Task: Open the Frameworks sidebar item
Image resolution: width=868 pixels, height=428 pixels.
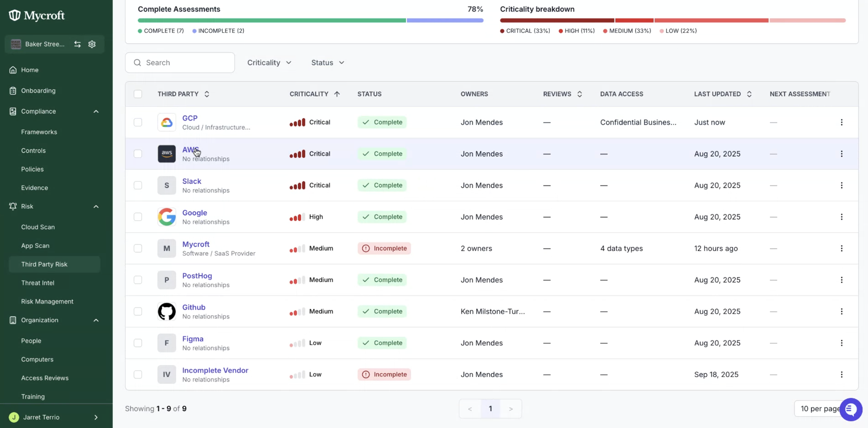Action: click(39, 132)
